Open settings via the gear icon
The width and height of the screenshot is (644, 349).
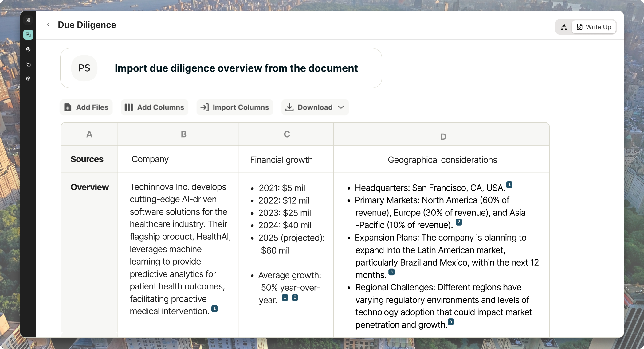coord(28,79)
